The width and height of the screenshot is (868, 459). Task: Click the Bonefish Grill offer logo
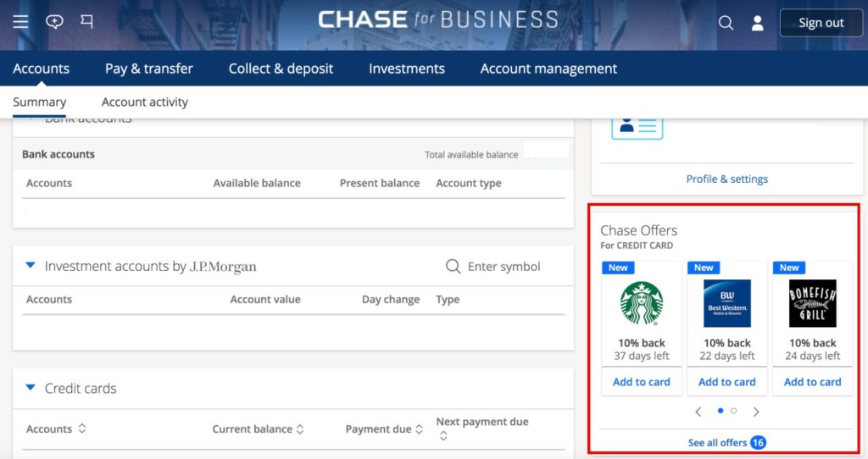[813, 303]
